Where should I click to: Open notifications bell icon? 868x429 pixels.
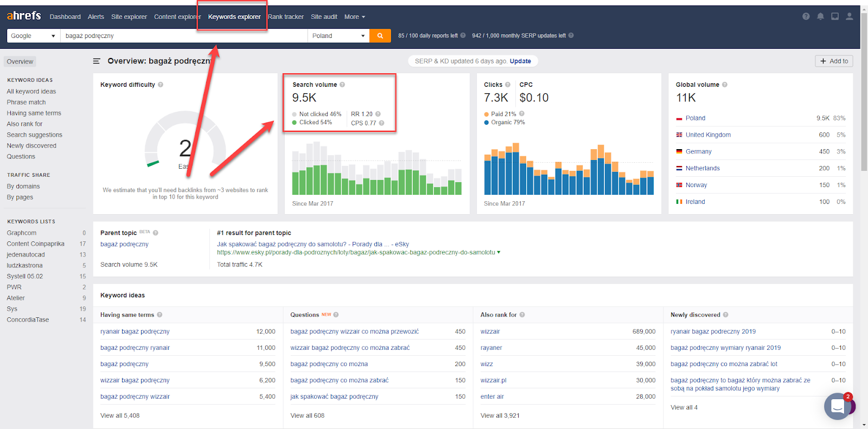pyautogui.click(x=820, y=16)
